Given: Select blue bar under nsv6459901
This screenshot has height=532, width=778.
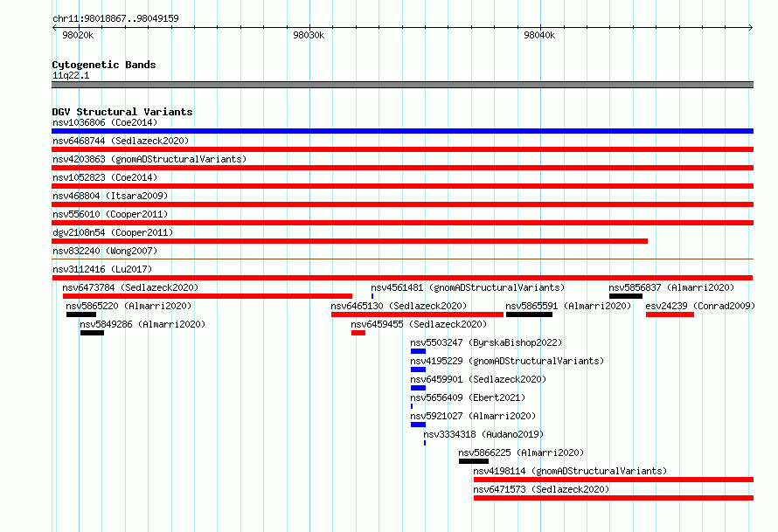Looking at the screenshot, I should [418, 388].
